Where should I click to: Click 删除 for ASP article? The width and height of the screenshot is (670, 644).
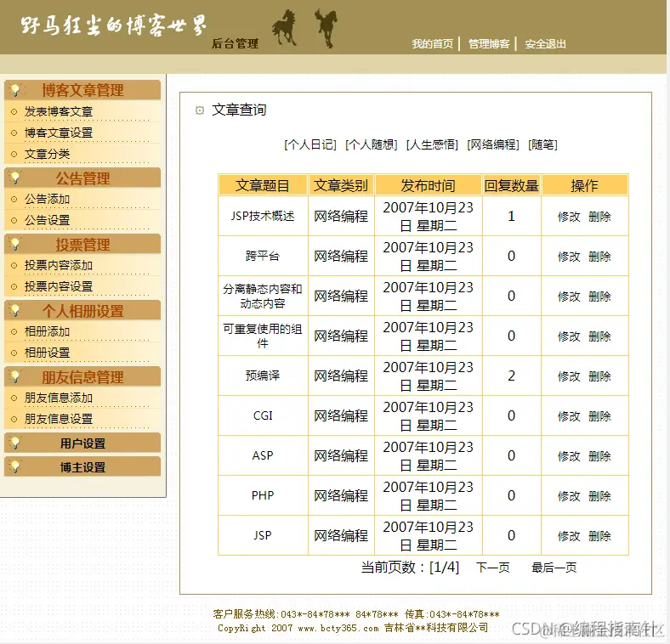(x=599, y=456)
